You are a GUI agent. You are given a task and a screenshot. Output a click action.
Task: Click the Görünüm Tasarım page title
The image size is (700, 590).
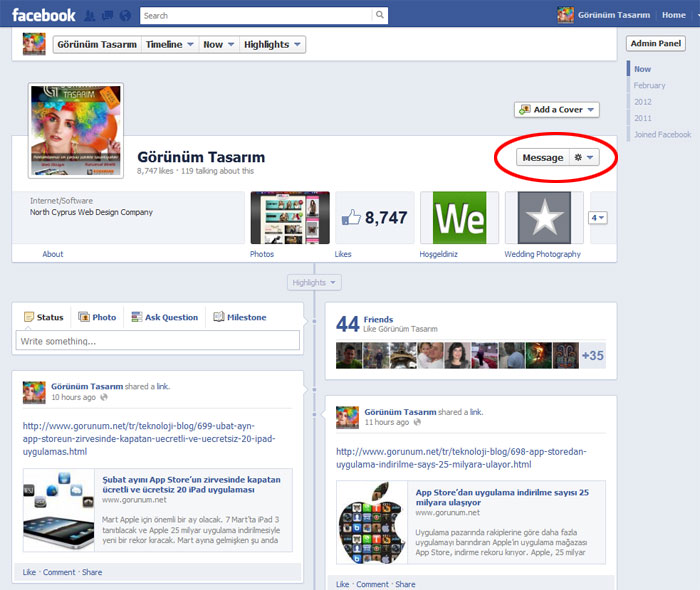click(x=201, y=157)
